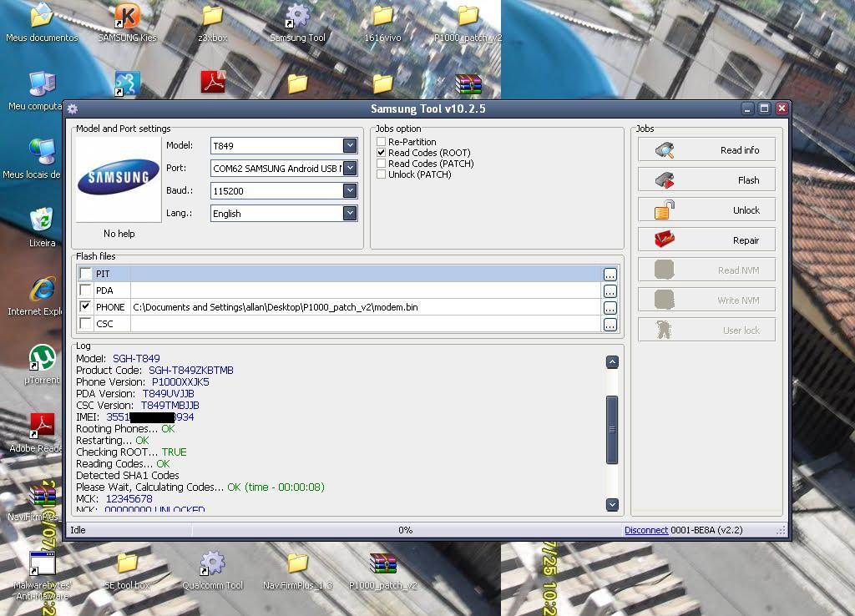Click the Samsung logo image

[119, 179]
